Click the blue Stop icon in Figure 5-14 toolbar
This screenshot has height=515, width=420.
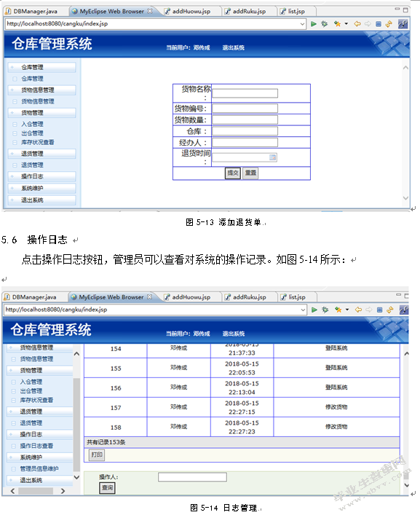380,310
